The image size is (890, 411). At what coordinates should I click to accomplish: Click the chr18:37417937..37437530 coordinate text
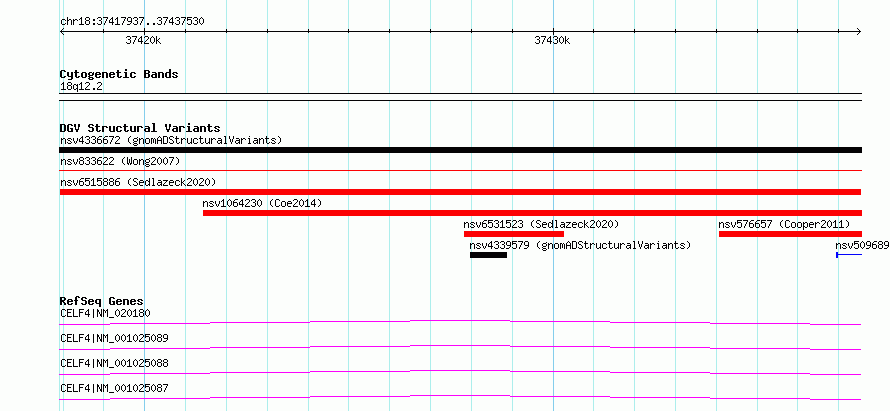132,21
